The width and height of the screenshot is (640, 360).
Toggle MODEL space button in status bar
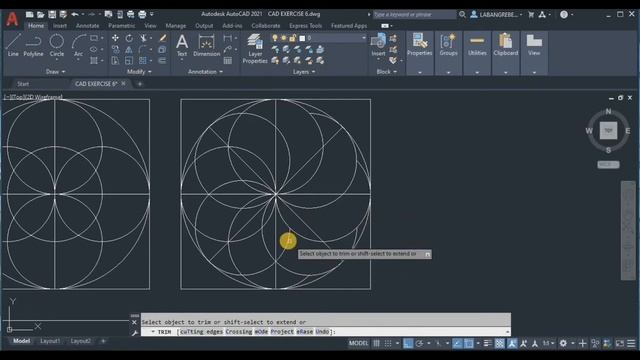(358, 343)
